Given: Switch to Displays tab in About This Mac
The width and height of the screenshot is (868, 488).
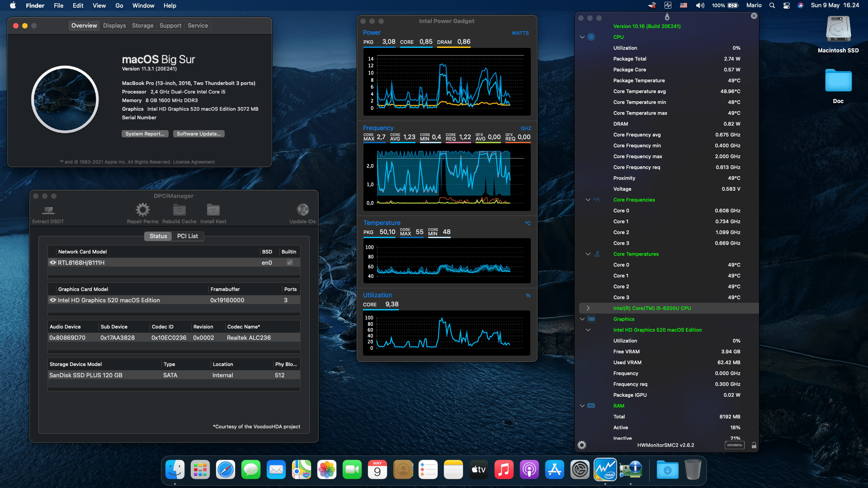Looking at the screenshot, I should (x=114, y=26).
